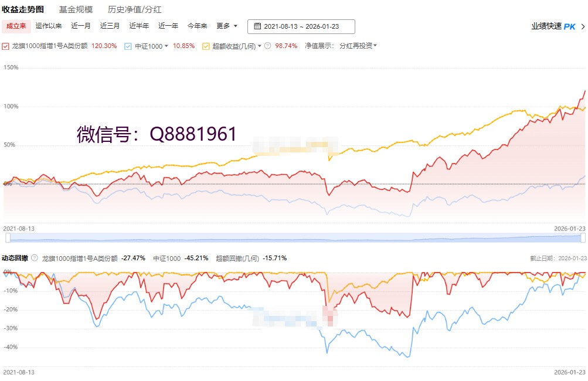Click the blue PK icon
The height and width of the screenshot is (381, 588).
[569, 26]
